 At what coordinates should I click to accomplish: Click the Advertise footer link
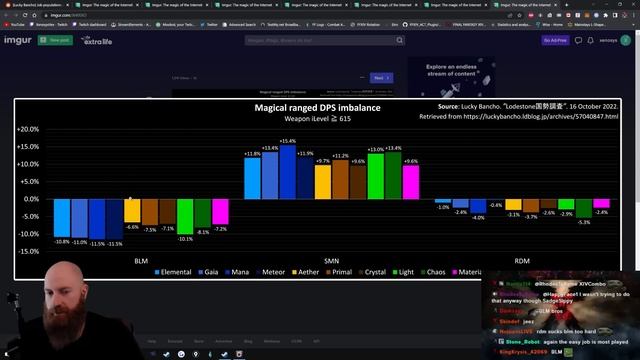(224, 341)
